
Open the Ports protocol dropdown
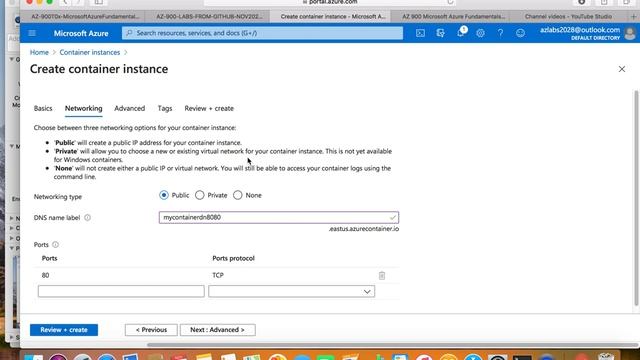(291, 291)
